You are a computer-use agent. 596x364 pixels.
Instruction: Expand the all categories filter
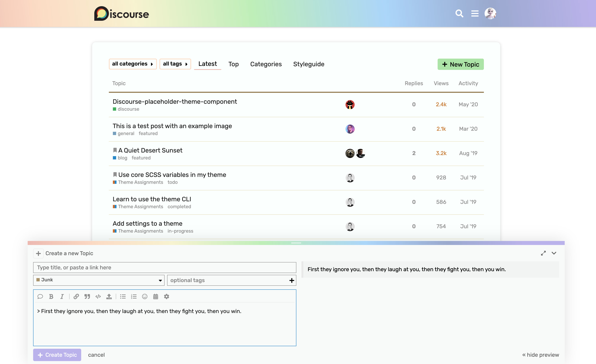pyautogui.click(x=133, y=64)
